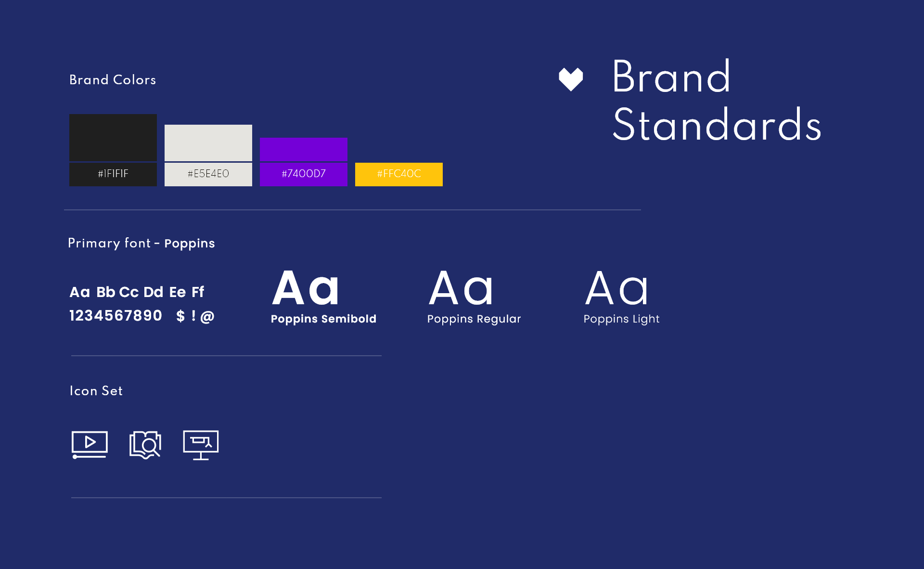
Task: Click the Primary Font Poppins heading
Action: pyautogui.click(x=142, y=243)
